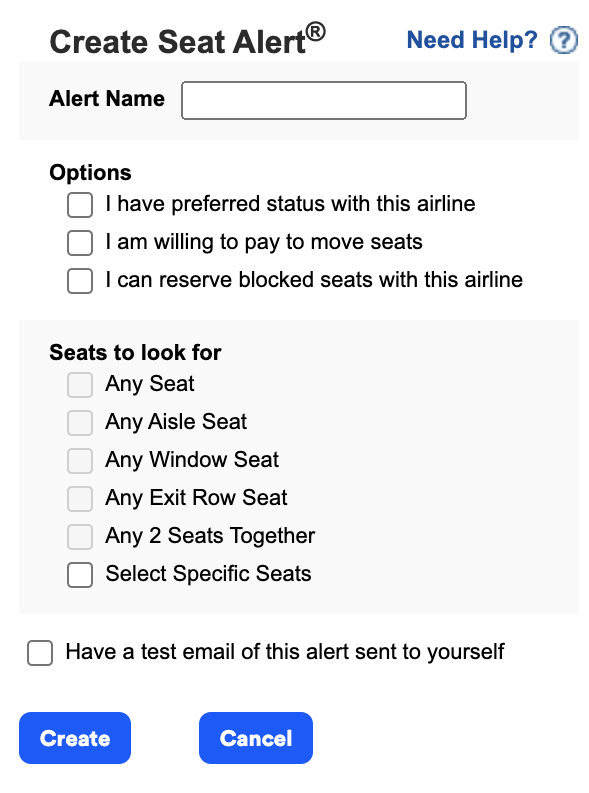Tick the reserve blocked seats checkbox

tap(80, 281)
